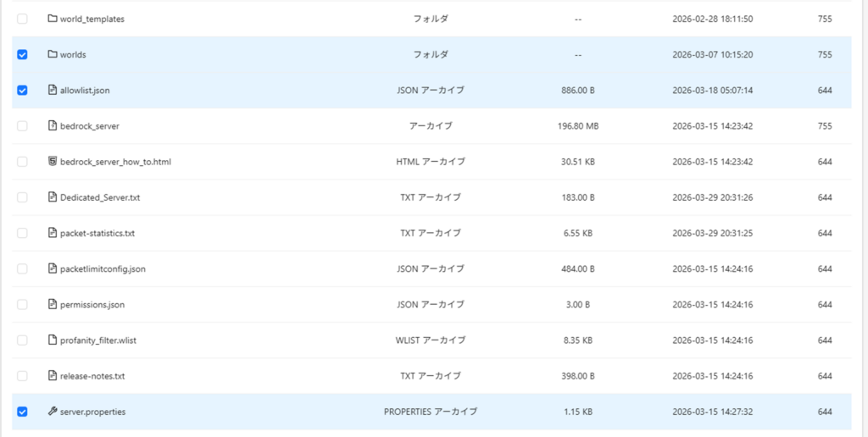Click the Dedicated_Server.txt file icon

point(53,197)
